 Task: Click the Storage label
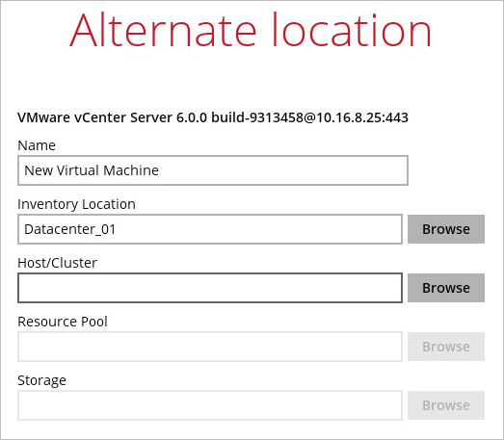pos(41,380)
